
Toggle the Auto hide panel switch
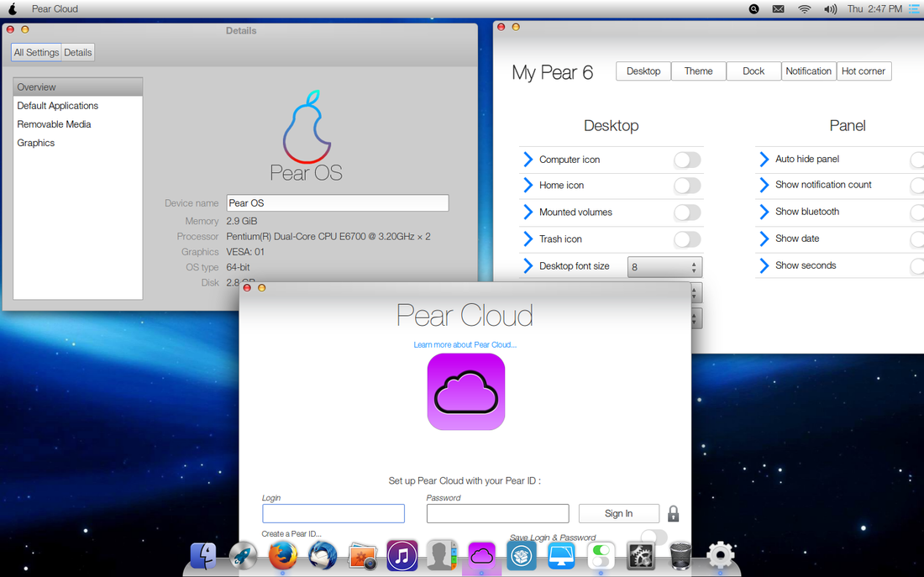click(917, 159)
